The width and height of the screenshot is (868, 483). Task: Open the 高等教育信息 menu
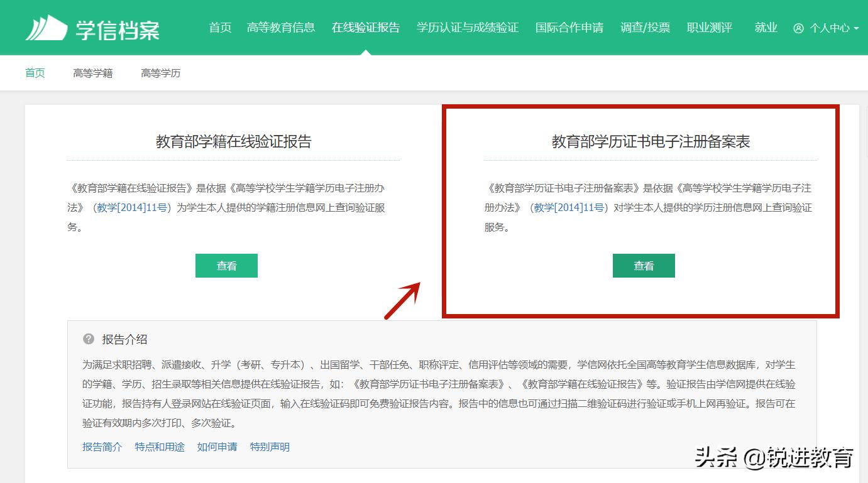(x=281, y=28)
